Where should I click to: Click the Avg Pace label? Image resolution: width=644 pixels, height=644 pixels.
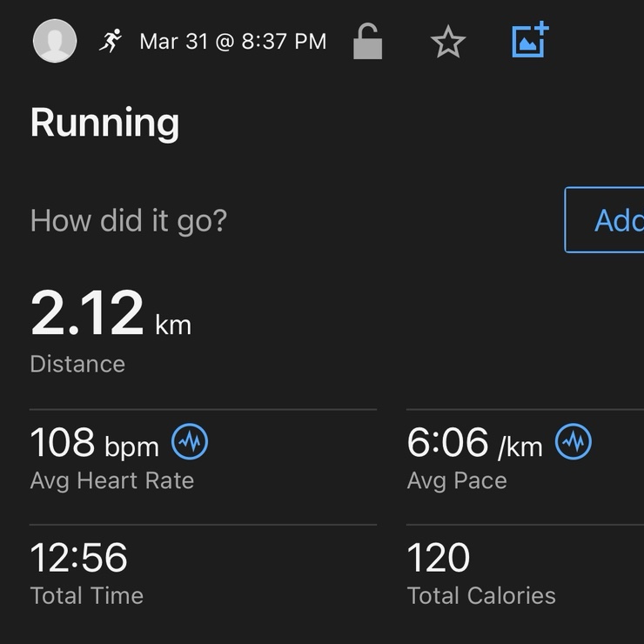457,480
